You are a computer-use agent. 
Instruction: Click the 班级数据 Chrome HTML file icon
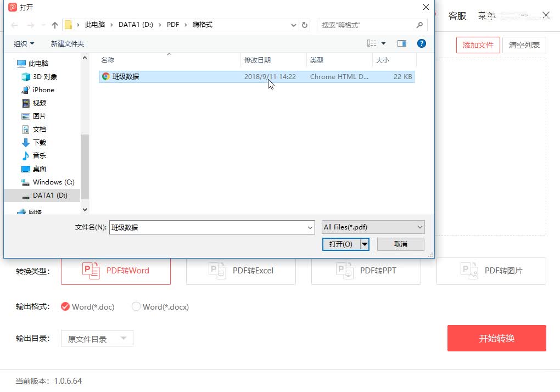[105, 77]
